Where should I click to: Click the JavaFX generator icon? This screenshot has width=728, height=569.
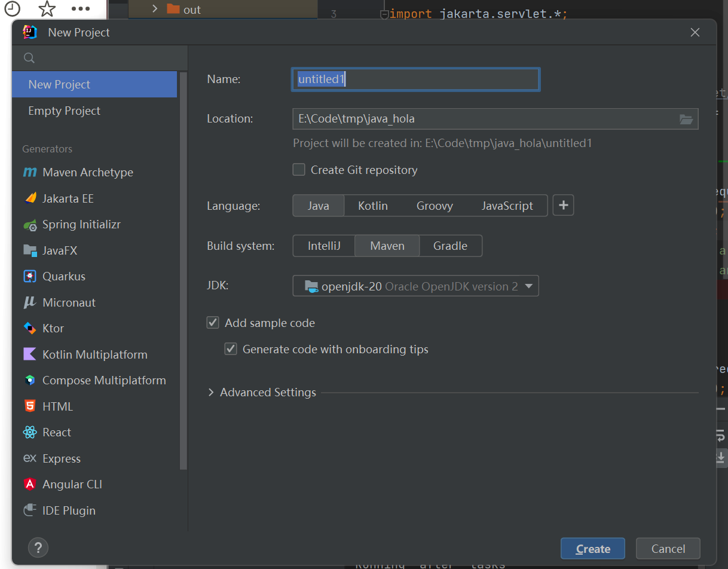click(30, 250)
